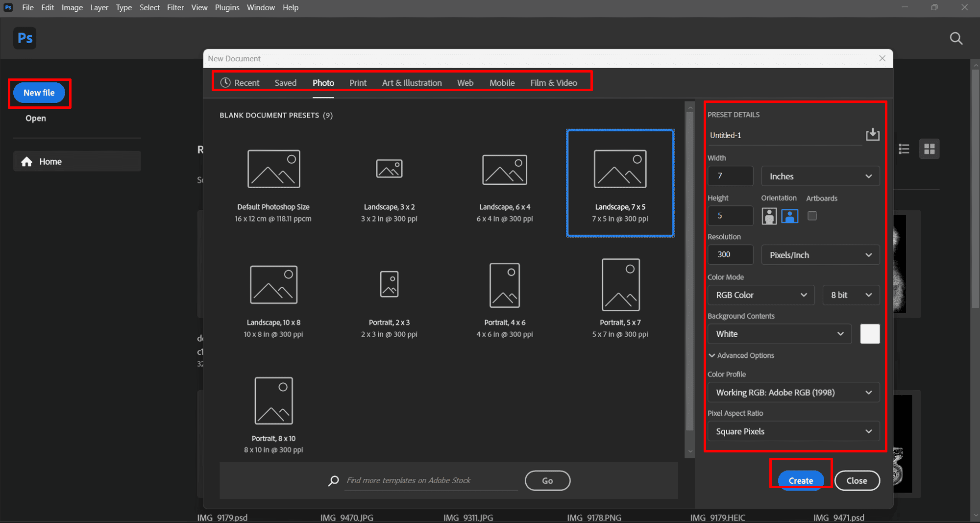Select the Portrait, 5 x 7 preset
Screen dimensions: 980x523
pos(620,299)
